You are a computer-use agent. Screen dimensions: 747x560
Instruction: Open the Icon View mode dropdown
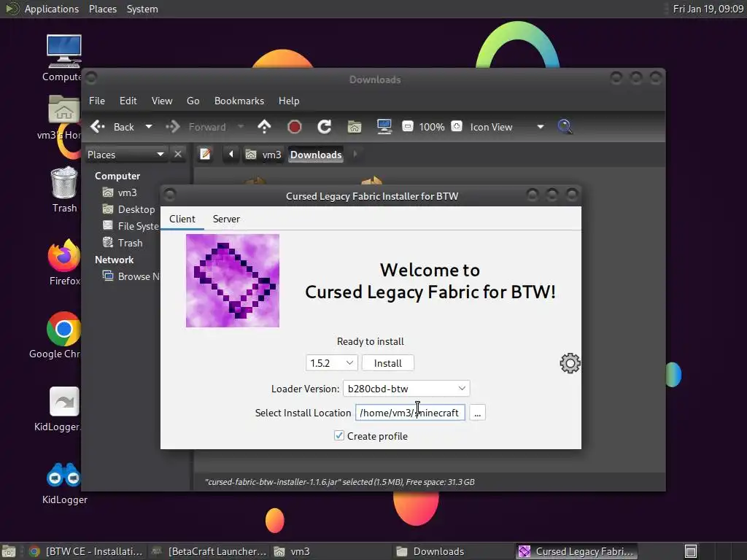[x=508, y=127]
